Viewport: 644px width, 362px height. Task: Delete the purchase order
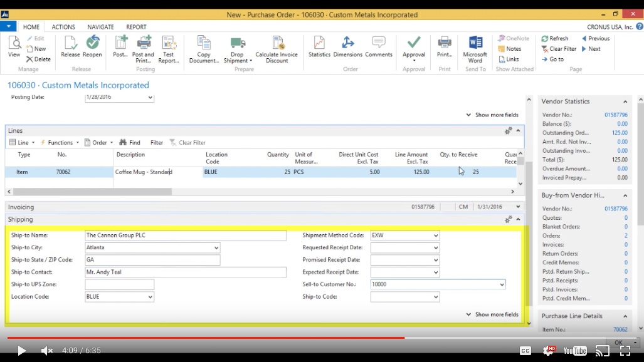[38, 59]
